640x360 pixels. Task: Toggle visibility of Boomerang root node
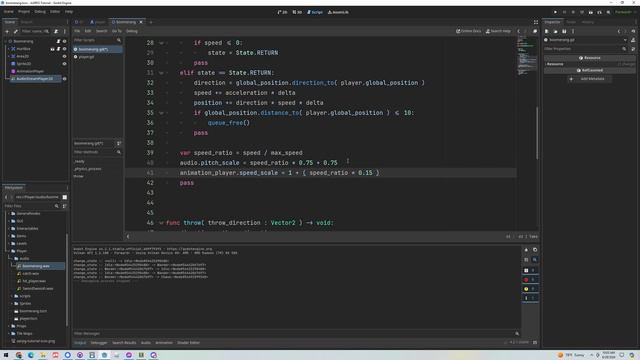pyautogui.click(x=64, y=41)
